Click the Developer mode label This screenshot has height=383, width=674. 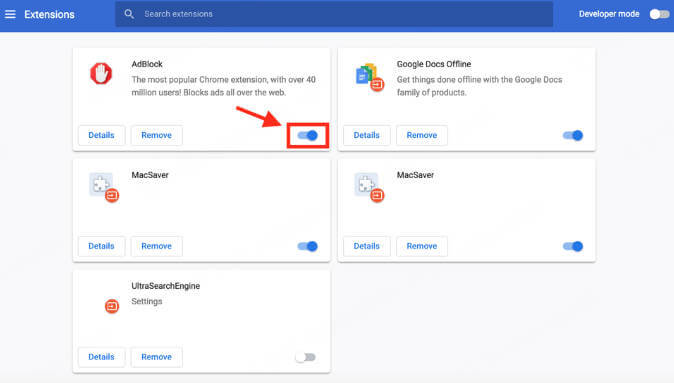[x=609, y=14]
